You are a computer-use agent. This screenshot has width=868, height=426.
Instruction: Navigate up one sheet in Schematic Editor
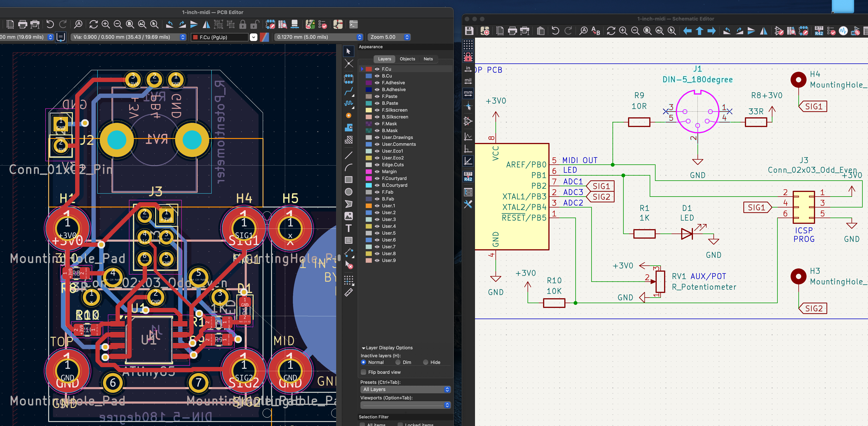coord(700,31)
